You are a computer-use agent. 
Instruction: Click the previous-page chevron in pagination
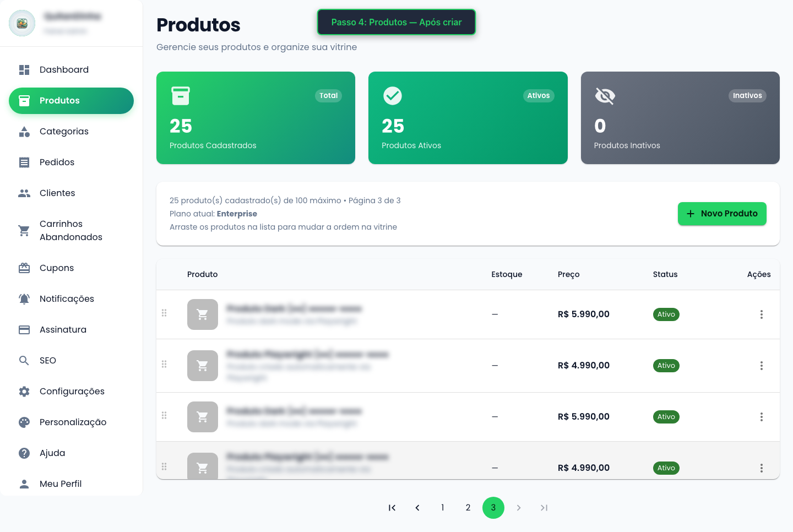pyautogui.click(x=417, y=508)
